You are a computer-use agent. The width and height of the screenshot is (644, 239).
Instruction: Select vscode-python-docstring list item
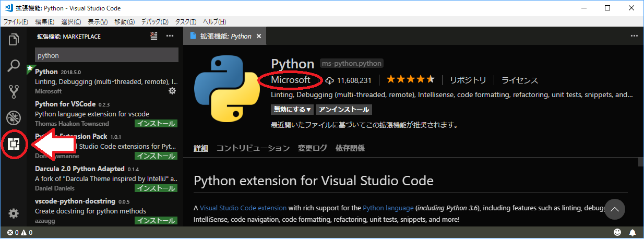click(104, 210)
